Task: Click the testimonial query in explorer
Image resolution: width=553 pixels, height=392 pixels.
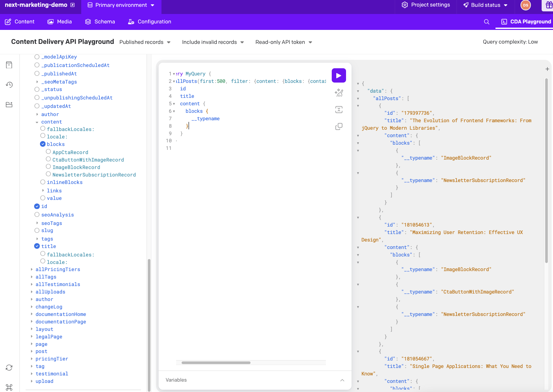Action: pos(52,374)
